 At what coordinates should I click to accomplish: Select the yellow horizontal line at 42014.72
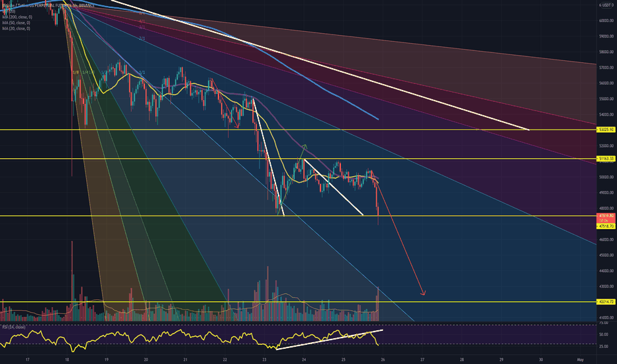[299, 302]
